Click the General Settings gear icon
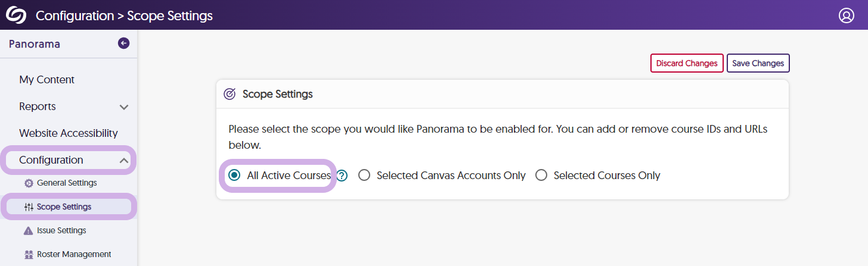Image resolution: width=868 pixels, height=266 pixels. 29,183
